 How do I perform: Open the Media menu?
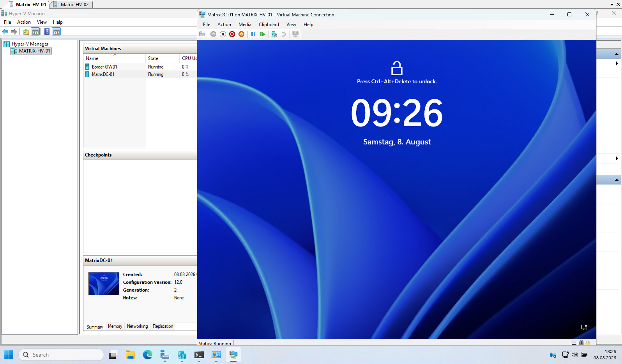click(245, 25)
